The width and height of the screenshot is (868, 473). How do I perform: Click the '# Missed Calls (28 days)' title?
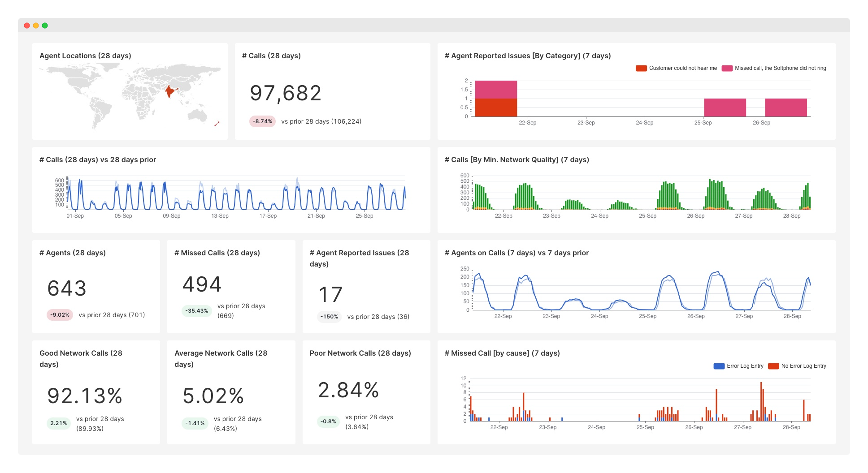tap(217, 253)
